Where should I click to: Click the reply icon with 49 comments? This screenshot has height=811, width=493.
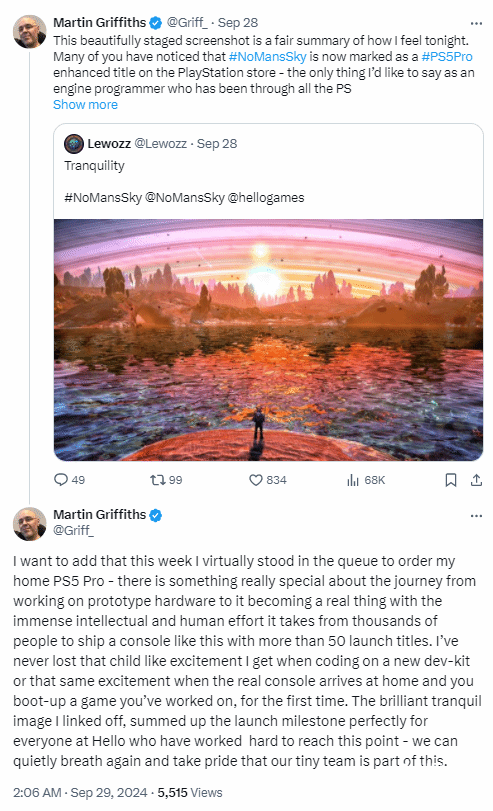click(61, 480)
